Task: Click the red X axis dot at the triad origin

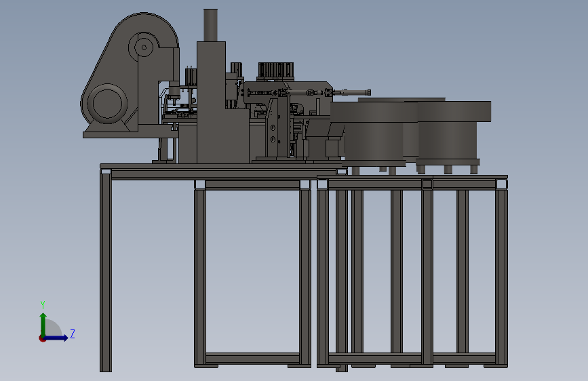Action: (x=42, y=338)
